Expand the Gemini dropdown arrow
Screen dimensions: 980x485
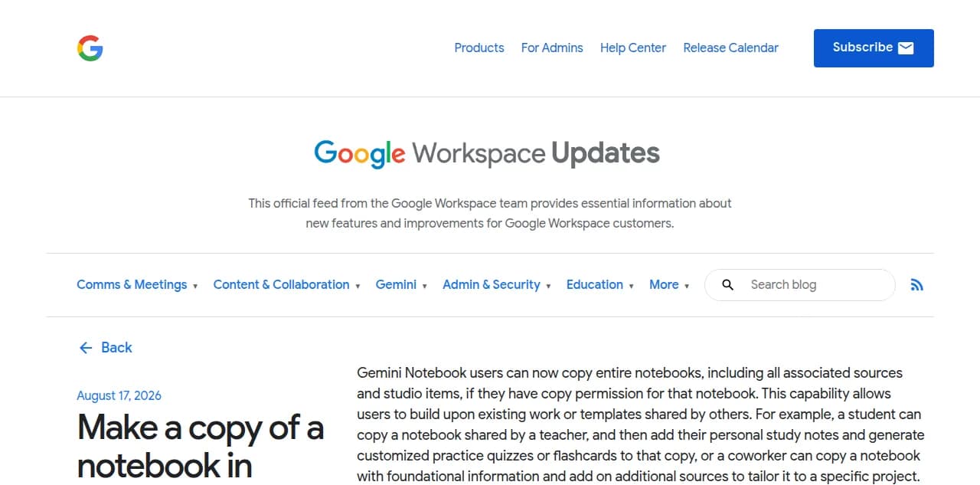pos(425,287)
